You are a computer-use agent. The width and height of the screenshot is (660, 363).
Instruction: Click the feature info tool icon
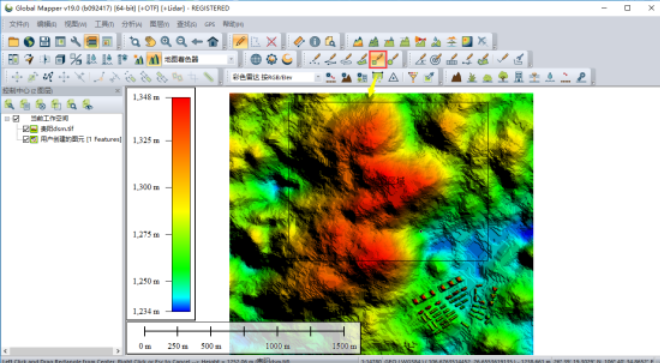point(315,42)
